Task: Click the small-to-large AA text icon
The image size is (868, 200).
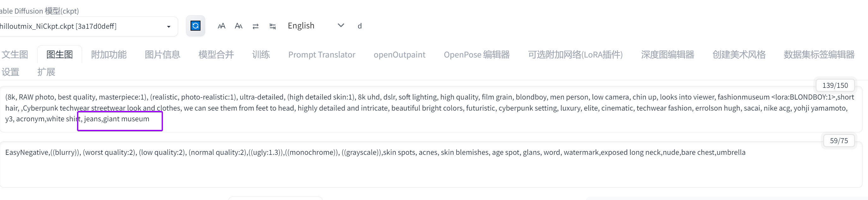Action: tap(221, 26)
